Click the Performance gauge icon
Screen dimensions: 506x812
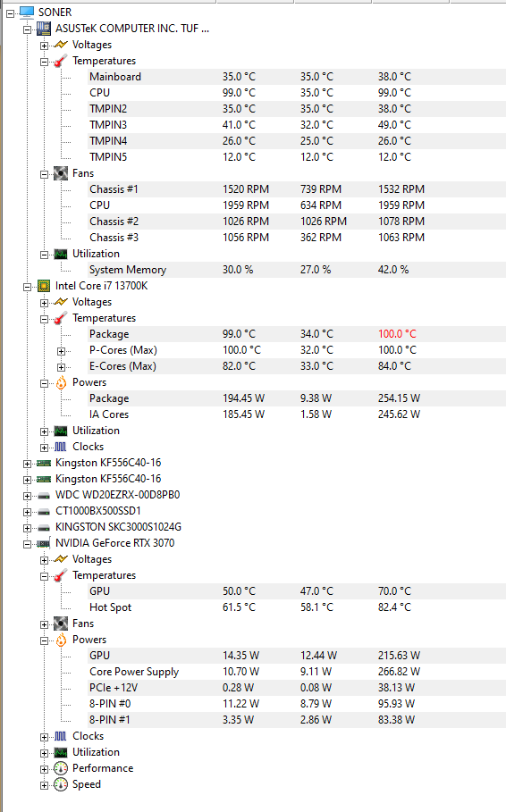61,768
